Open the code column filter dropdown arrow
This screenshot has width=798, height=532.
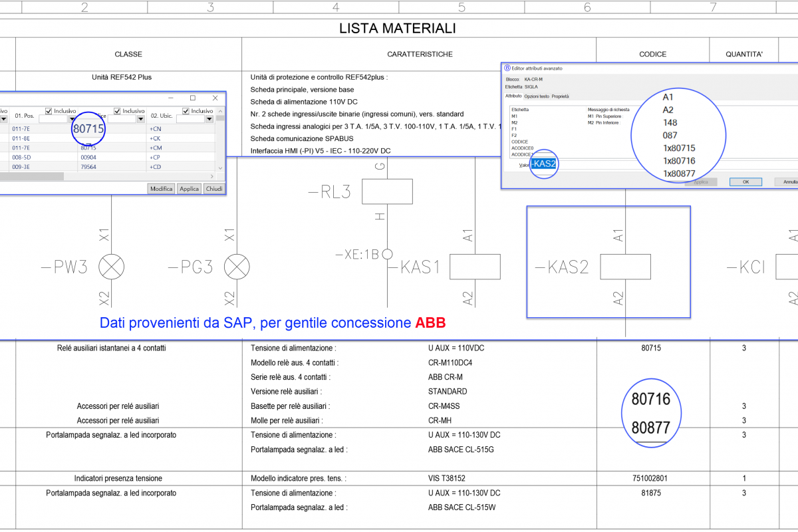coord(140,120)
